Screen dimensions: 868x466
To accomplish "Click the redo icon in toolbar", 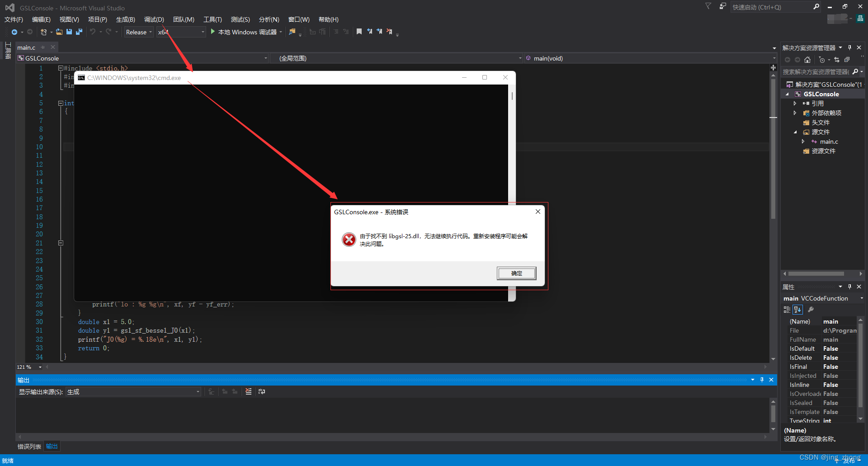I will [108, 32].
